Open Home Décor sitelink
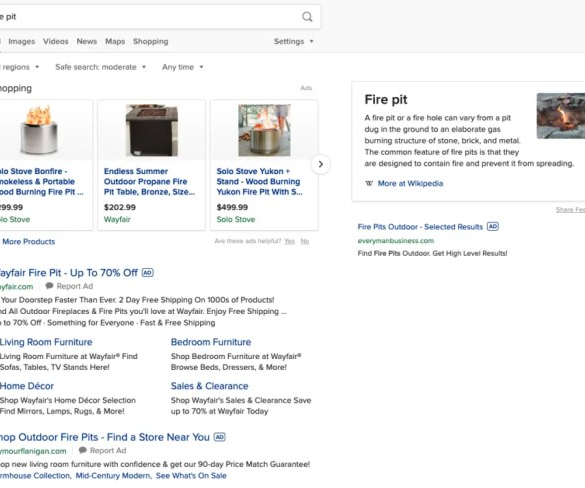 click(27, 386)
